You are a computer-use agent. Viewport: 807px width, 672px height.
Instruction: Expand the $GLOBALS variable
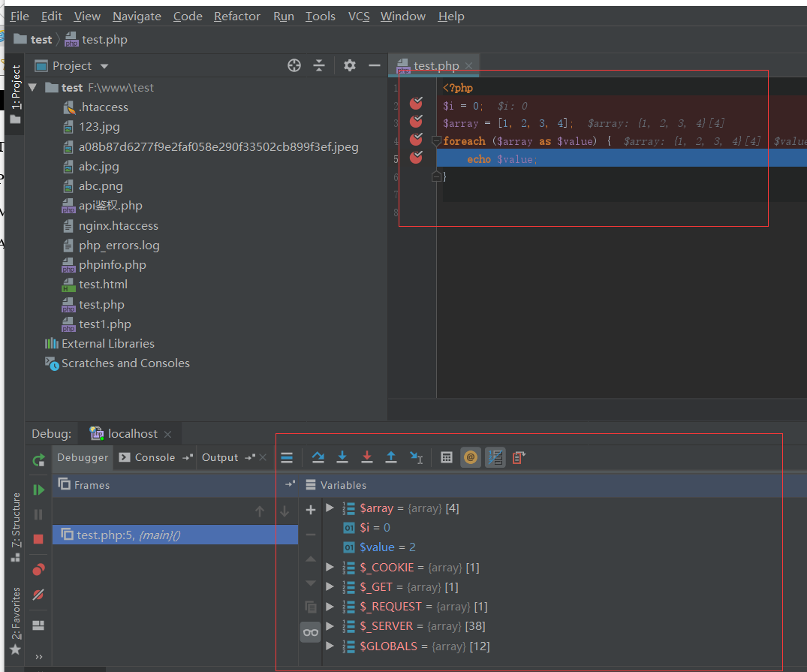330,645
